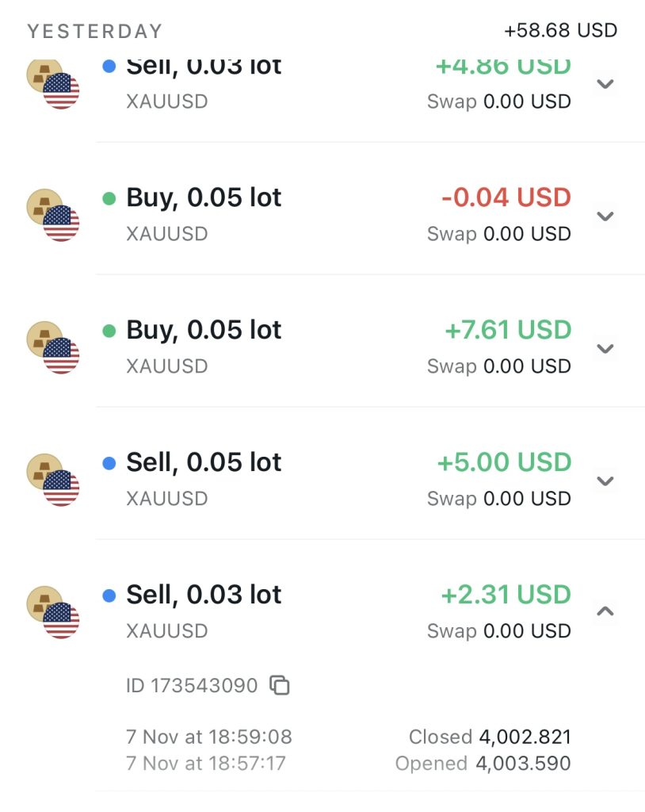Viewport: 645px width, 812px height.
Task: Select the Buy, 0.05 lot title with +7.61 profit
Action: point(204,330)
